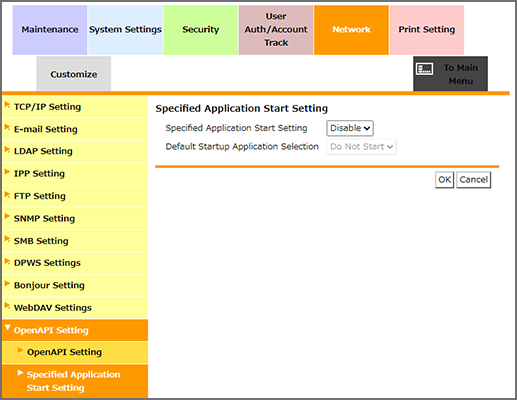The height and width of the screenshot is (400, 517).
Task: Click the arrow icon beside E-mail Setting
Action: point(7,127)
